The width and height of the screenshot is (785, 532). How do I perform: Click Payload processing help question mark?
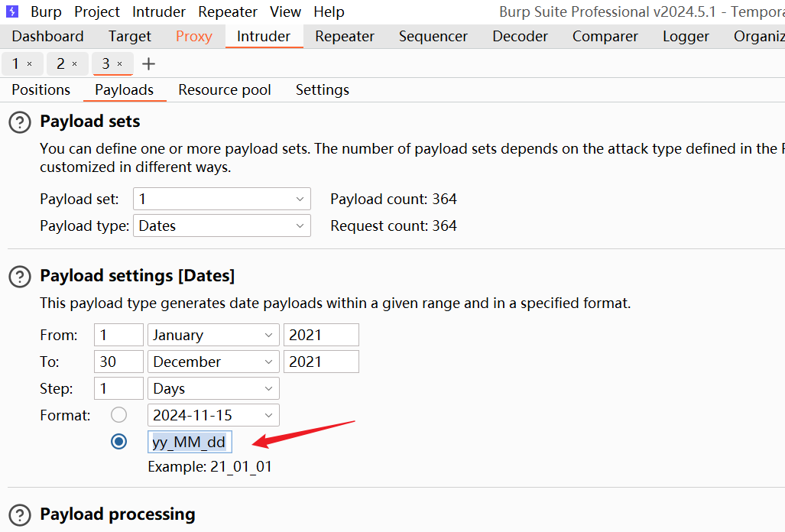coord(20,515)
